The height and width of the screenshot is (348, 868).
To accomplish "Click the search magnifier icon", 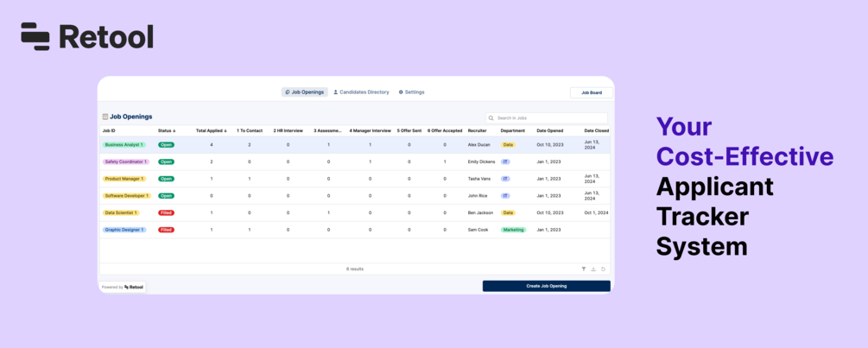I will [x=491, y=117].
